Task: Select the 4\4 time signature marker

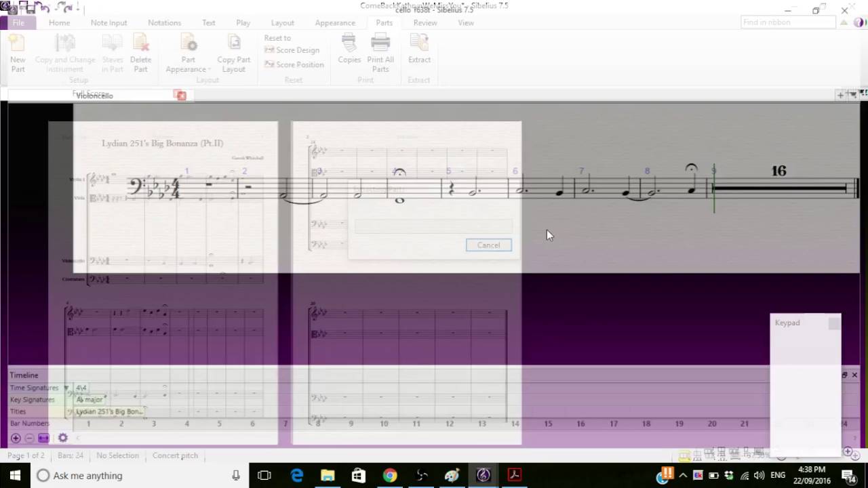Action: tap(81, 388)
